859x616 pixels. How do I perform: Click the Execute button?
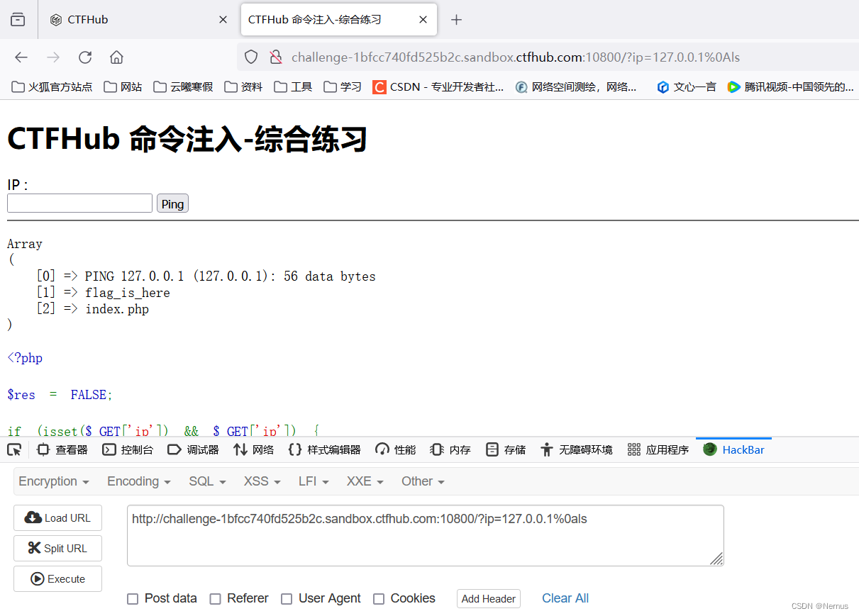pyautogui.click(x=57, y=579)
